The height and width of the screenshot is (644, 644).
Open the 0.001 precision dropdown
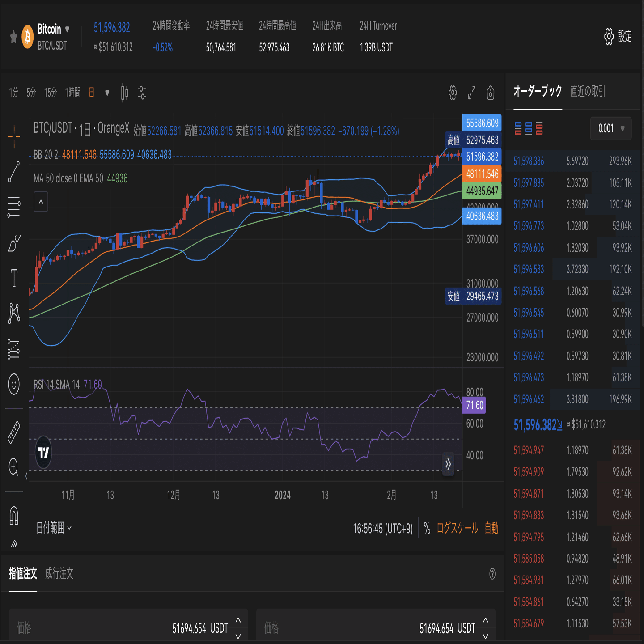click(610, 128)
